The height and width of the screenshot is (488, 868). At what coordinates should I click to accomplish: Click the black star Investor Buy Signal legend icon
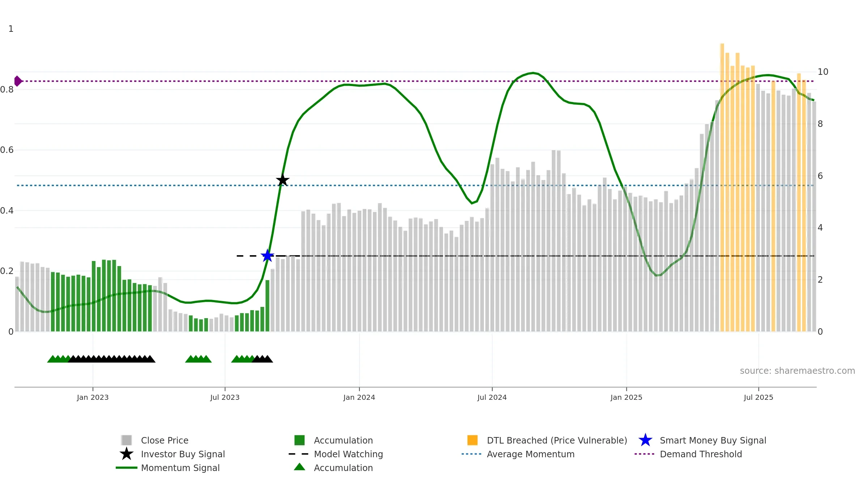[x=127, y=454]
